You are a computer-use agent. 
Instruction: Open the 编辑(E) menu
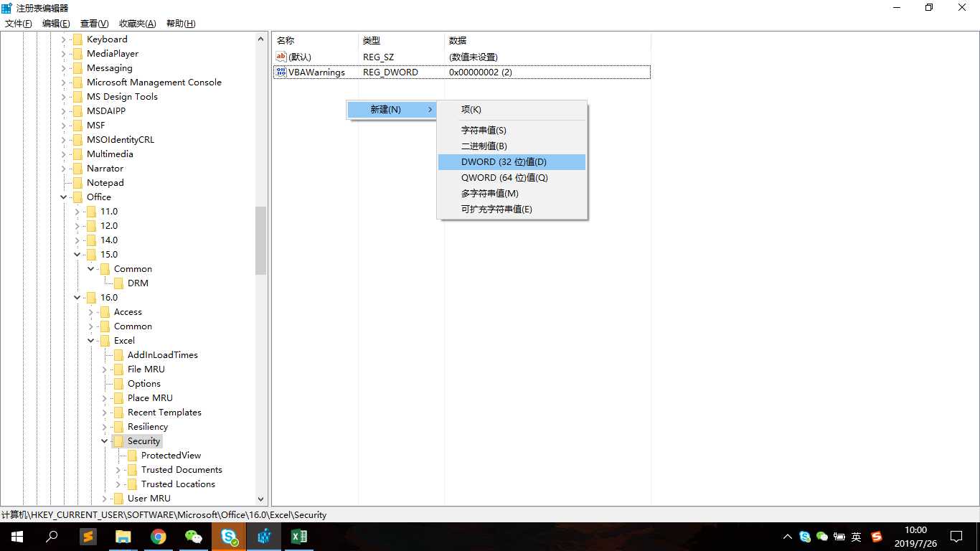56,24
